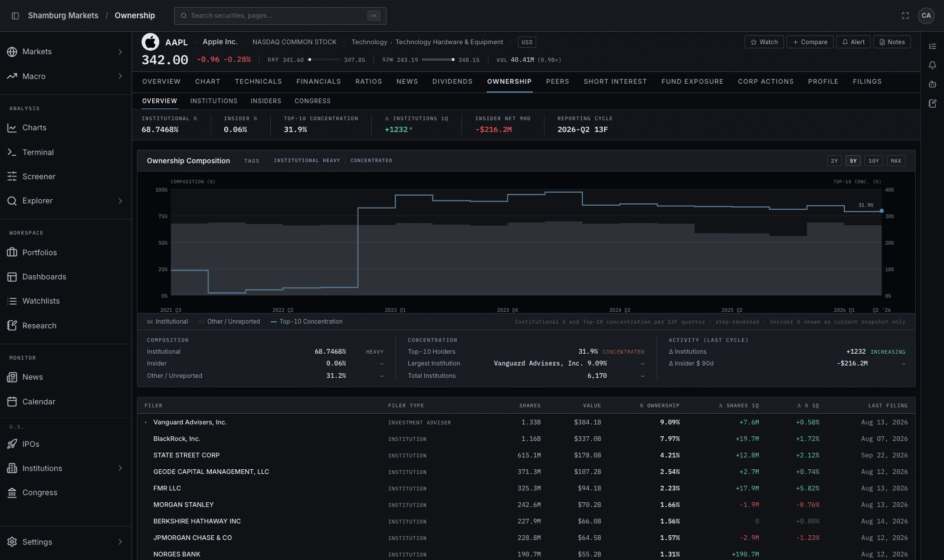Click Alert button
Viewport: 944px width, 560px height.
click(x=853, y=42)
